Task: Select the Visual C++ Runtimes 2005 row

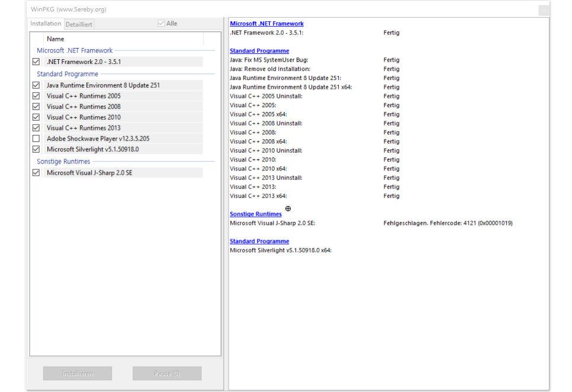Action: [x=123, y=96]
